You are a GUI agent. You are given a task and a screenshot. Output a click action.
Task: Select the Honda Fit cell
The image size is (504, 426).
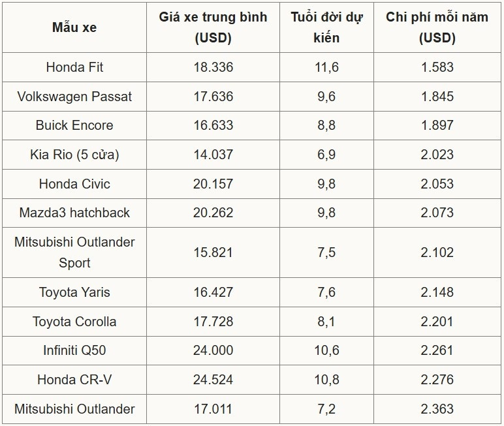pyautogui.click(x=74, y=67)
